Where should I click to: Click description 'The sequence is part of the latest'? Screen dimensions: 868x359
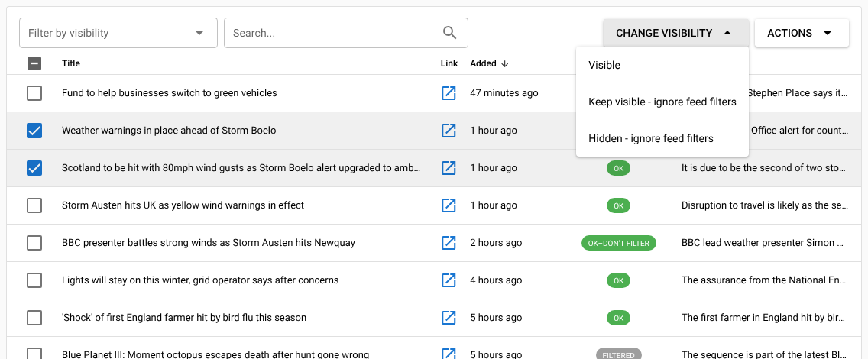click(765, 354)
